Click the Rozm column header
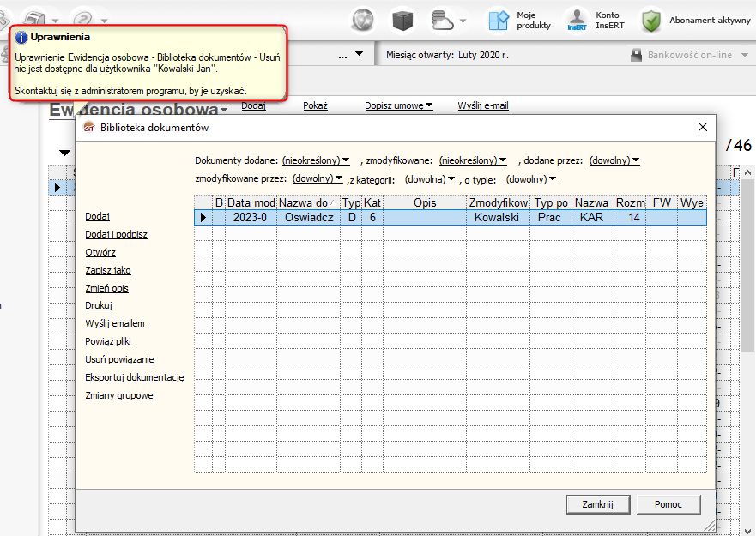 click(x=630, y=202)
